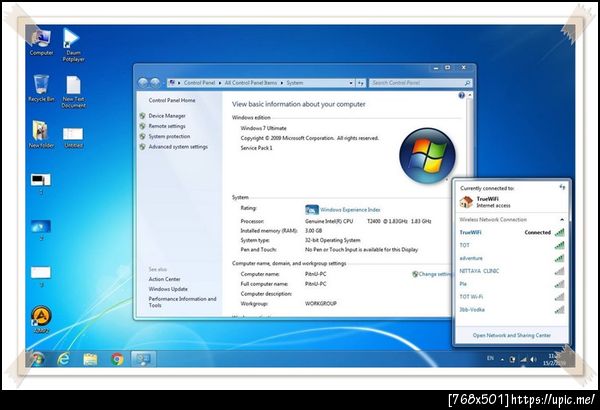
Task: Open address bar history dropdown arrow
Action: 351,83
